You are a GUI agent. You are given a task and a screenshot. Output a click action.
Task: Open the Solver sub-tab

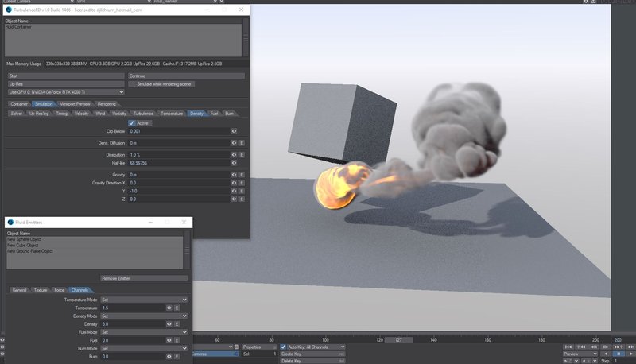click(x=17, y=114)
